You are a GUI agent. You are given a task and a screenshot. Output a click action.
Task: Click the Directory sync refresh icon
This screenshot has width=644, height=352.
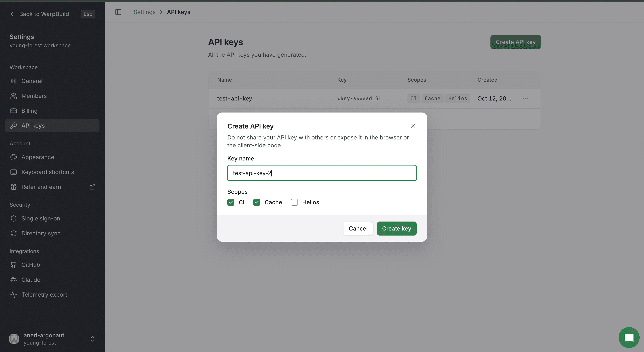(14, 233)
